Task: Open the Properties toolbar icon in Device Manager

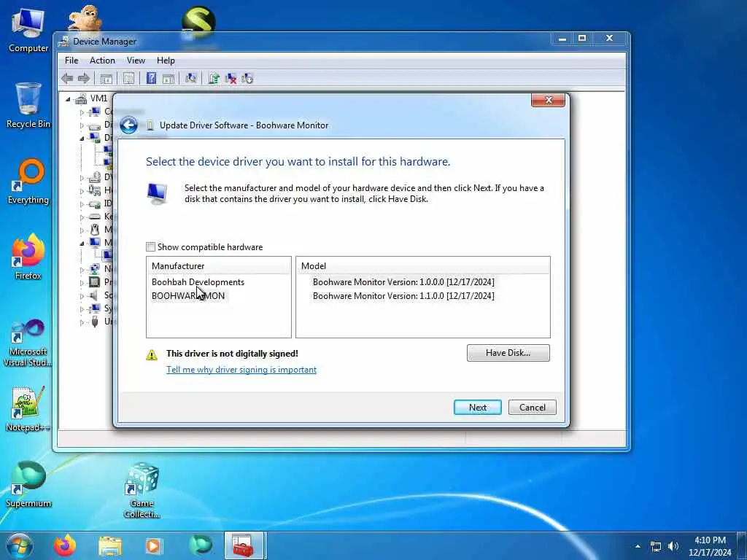Action: [128, 79]
